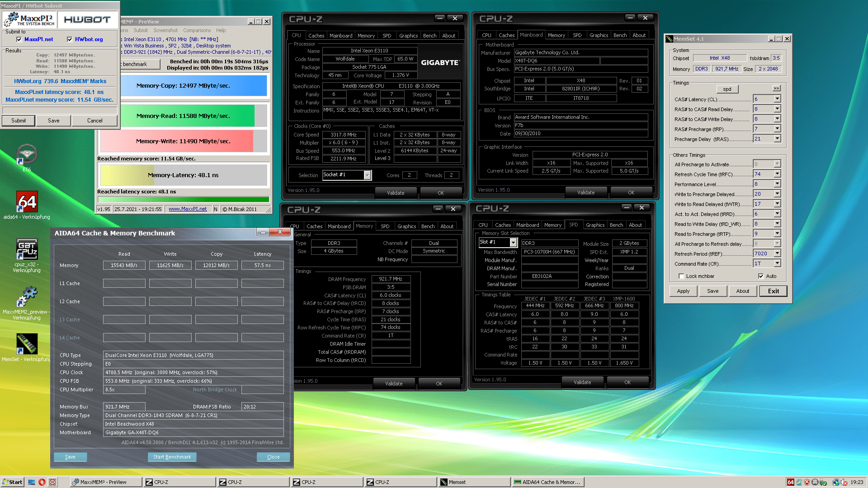
Task: Switch to AIDA64 Cache & Memory taskbar button
Action: (548, 482)
